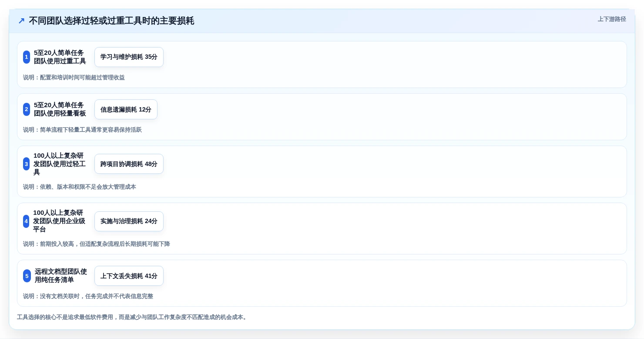Select title 5至20人简单任务团队使用轻量看板

[x=60, y=109]
